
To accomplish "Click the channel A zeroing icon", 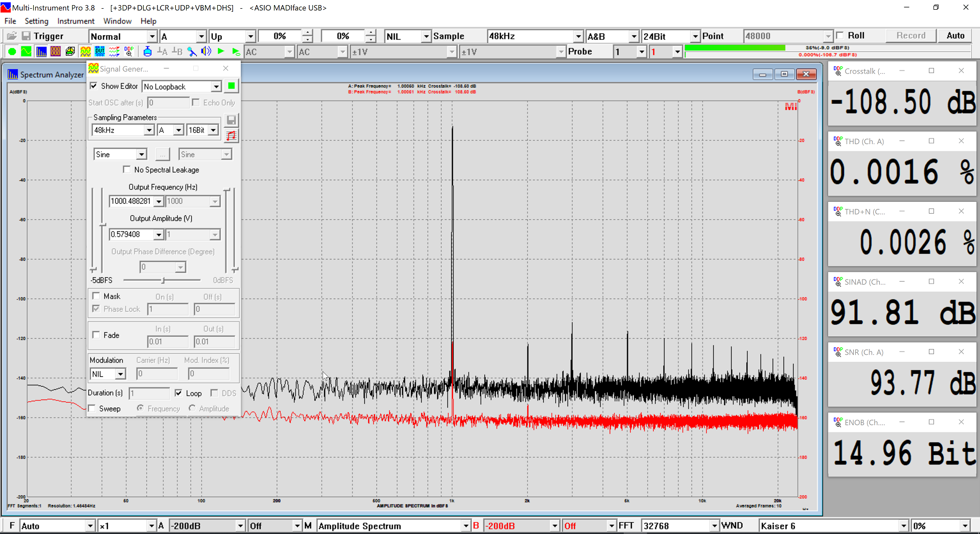I will [x=162, y=52].
